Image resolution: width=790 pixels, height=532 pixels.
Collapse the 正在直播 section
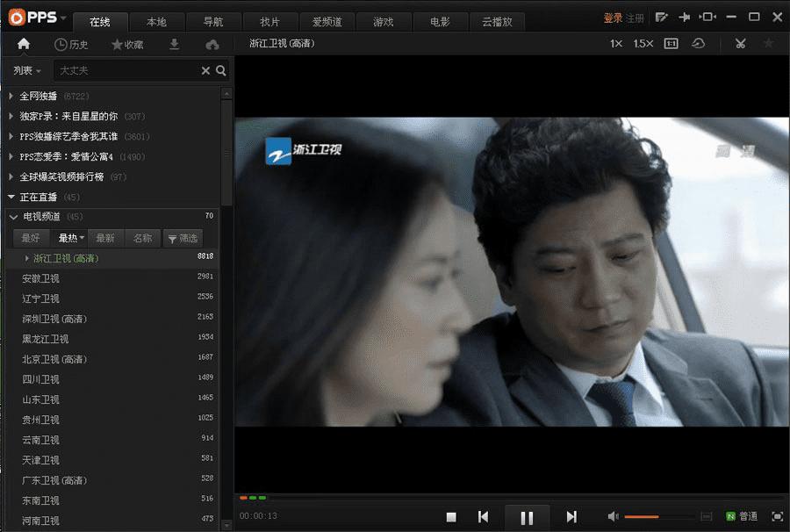11,197
